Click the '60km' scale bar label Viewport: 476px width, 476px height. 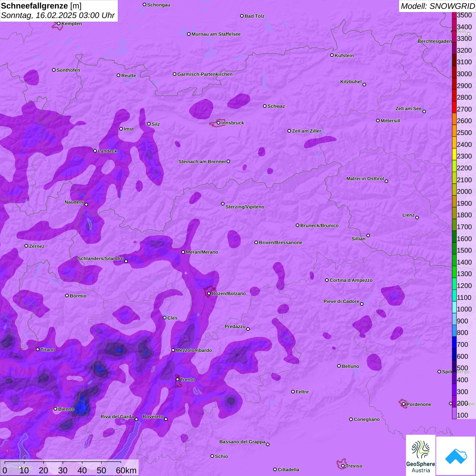126,470
